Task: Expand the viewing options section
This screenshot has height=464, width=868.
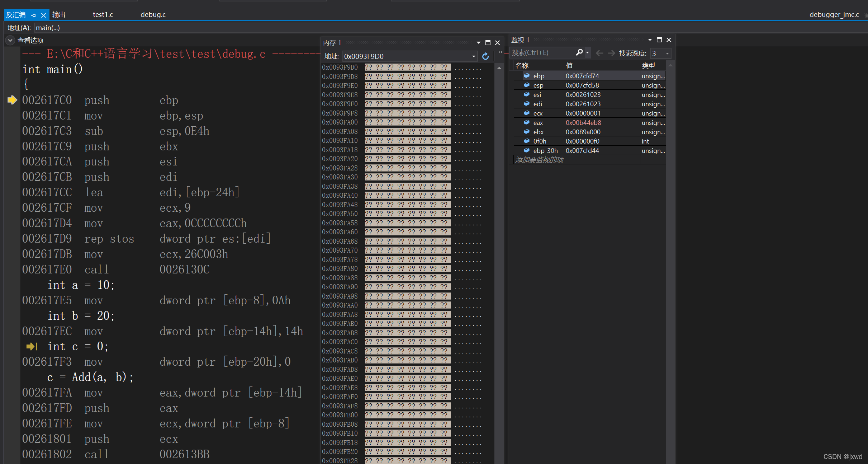Action: [x=10, y=40]
